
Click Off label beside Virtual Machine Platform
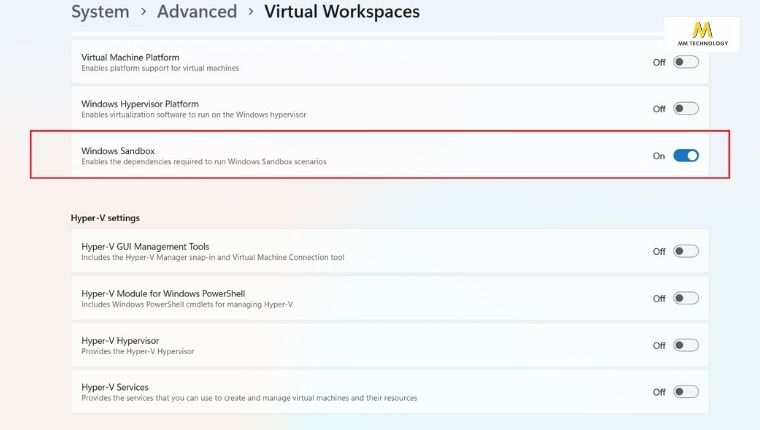tap(659, 63)
